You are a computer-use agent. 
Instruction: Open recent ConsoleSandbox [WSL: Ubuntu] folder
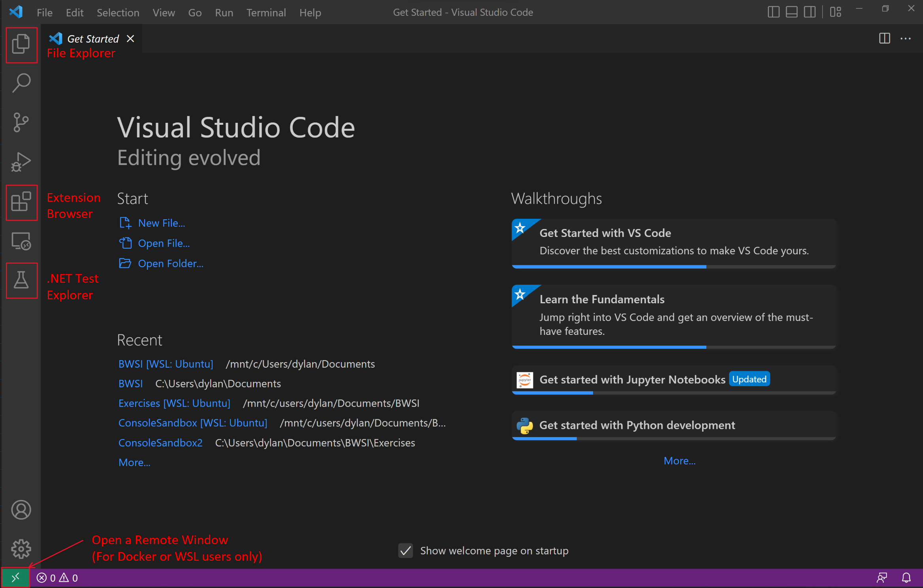pyautogui.click(x=193, y=423)
